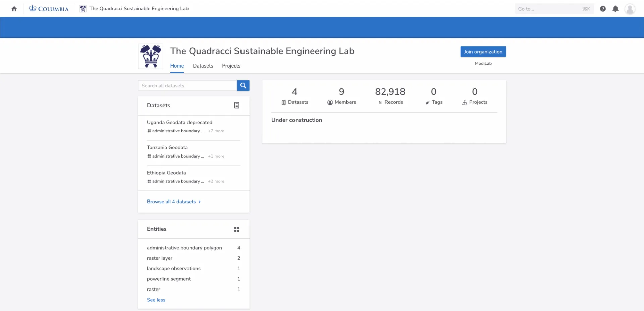Viewport: 644px width, 311px height.
Task: Expand +7 more under Uganda Geodata
Action: point(216,131)
